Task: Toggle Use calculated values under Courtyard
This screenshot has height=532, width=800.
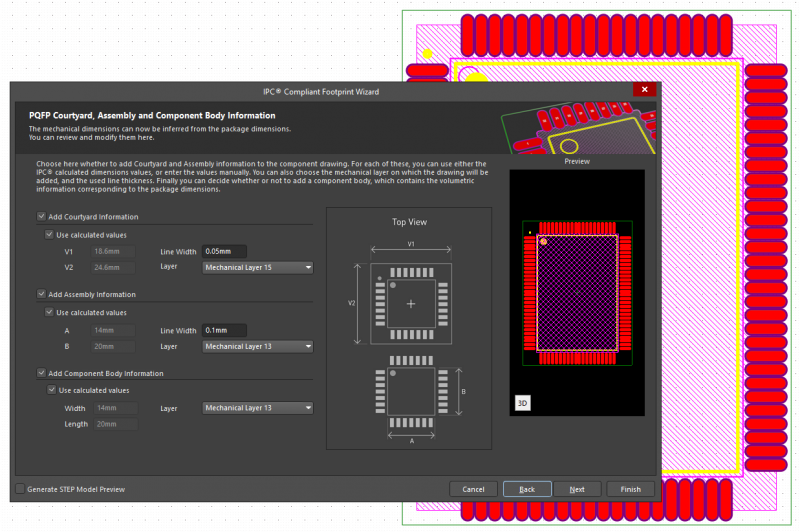Action: [50, 234]
